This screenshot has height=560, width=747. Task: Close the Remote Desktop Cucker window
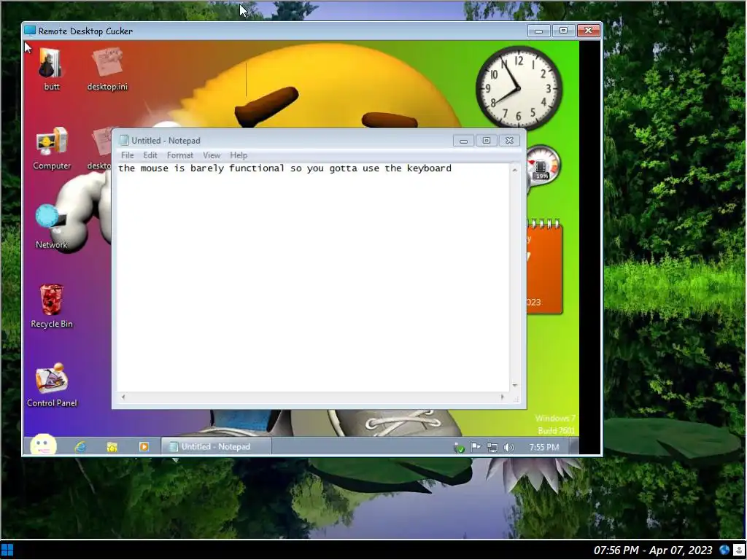(x=589, y=31)
